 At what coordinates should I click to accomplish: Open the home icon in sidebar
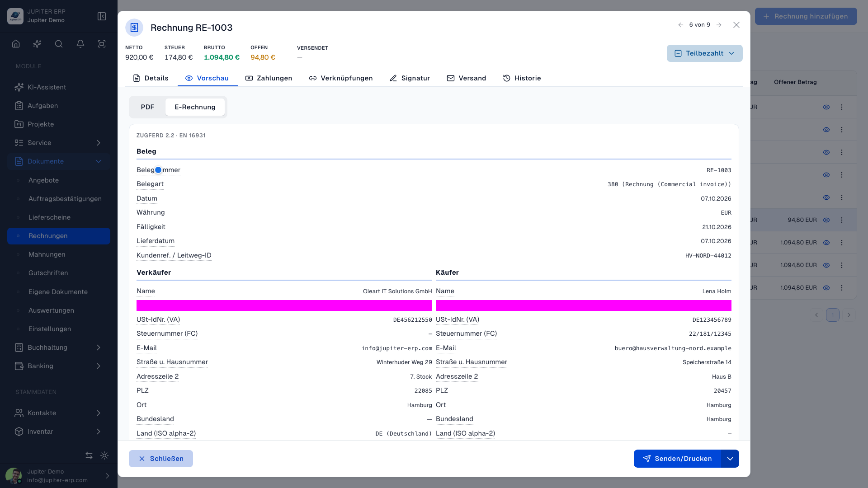tap(16, 44)
